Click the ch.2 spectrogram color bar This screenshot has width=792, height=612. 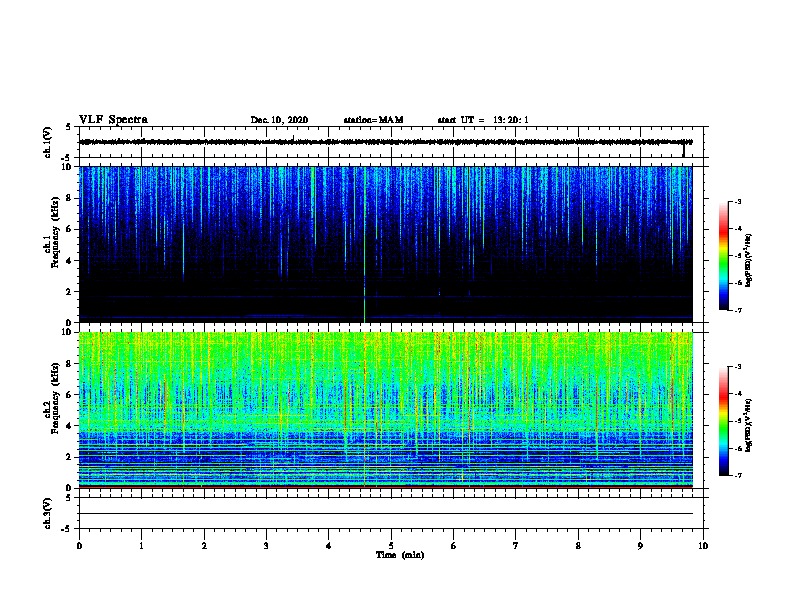723,421
